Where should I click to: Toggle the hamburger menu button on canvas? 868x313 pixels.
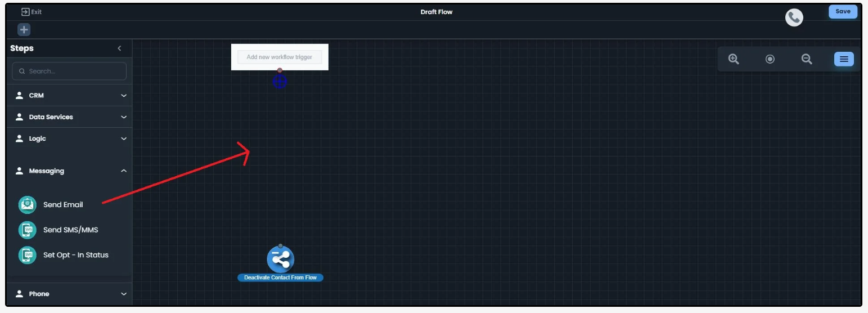coord(844,59)
